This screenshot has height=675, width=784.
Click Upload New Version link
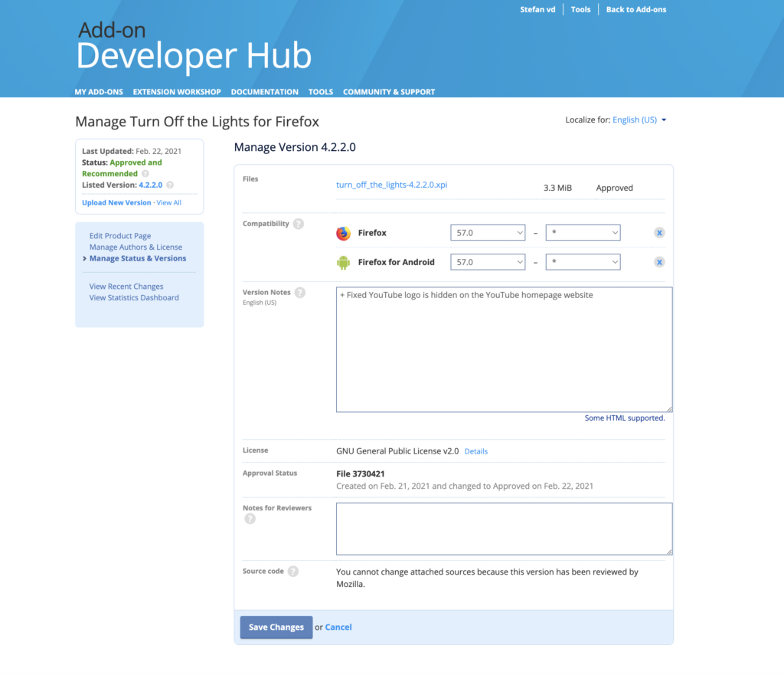tap(116, 202)
